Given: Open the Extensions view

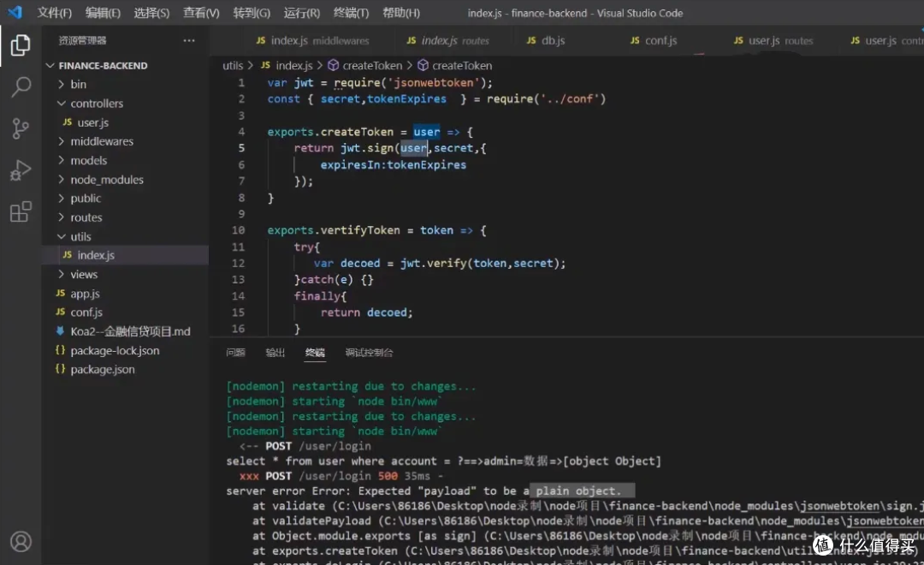Looking at the screenshot, I should pos(21,211).
